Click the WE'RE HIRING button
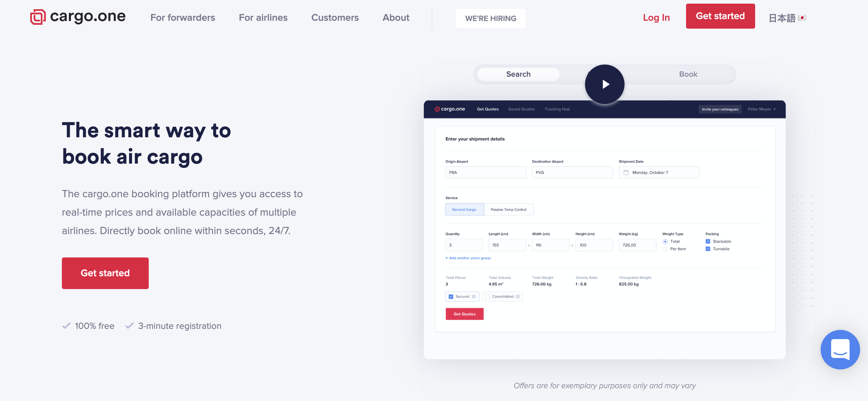The height and width of the screenshot is (401, 868). pyautogui.click(x=490, y=18)
